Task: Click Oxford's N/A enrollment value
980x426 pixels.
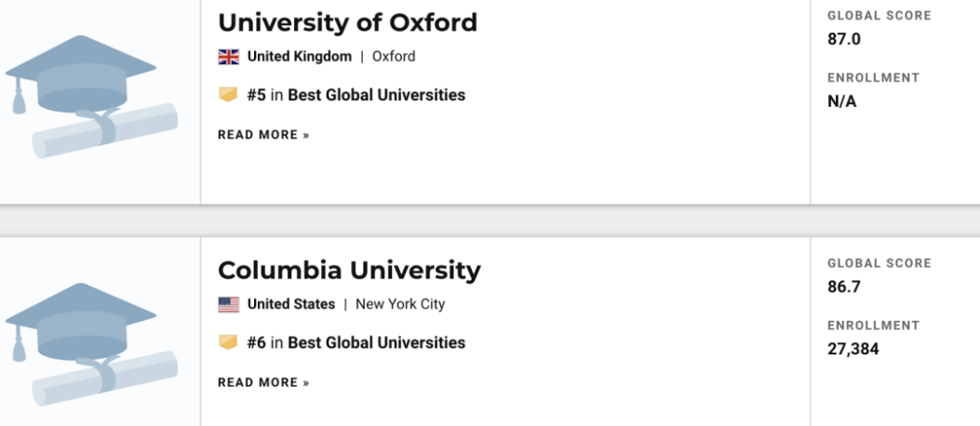Action: click(841, 101)
